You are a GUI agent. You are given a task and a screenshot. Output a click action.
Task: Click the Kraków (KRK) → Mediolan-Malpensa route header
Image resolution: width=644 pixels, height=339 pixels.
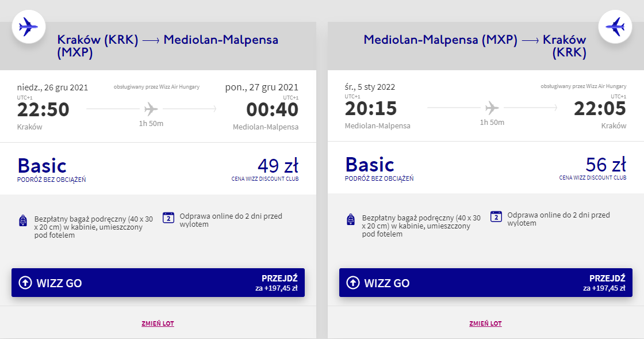tap(167, 46)
